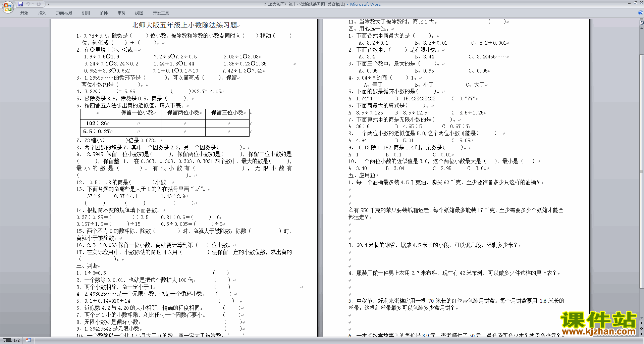
Task: Click word problem 1 about 油桶 4.5千克
Action: (x=444, y=183)
